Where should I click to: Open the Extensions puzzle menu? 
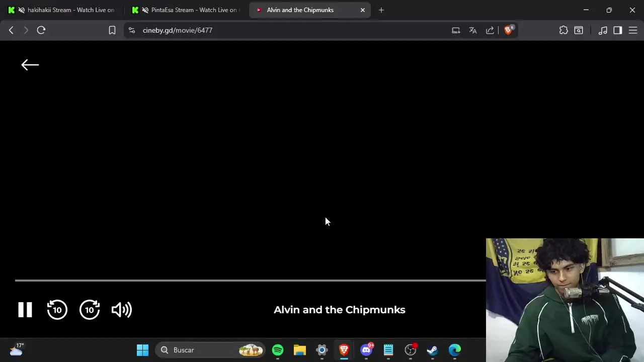click(x=563, y=30)
